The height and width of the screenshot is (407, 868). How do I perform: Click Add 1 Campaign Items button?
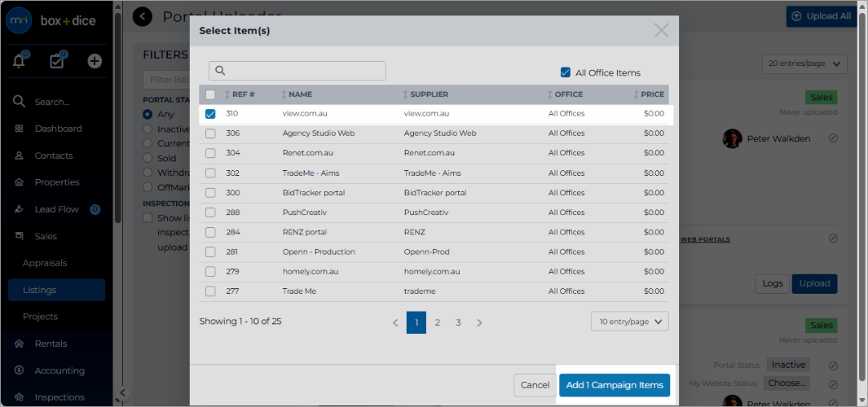pos(615,385)
